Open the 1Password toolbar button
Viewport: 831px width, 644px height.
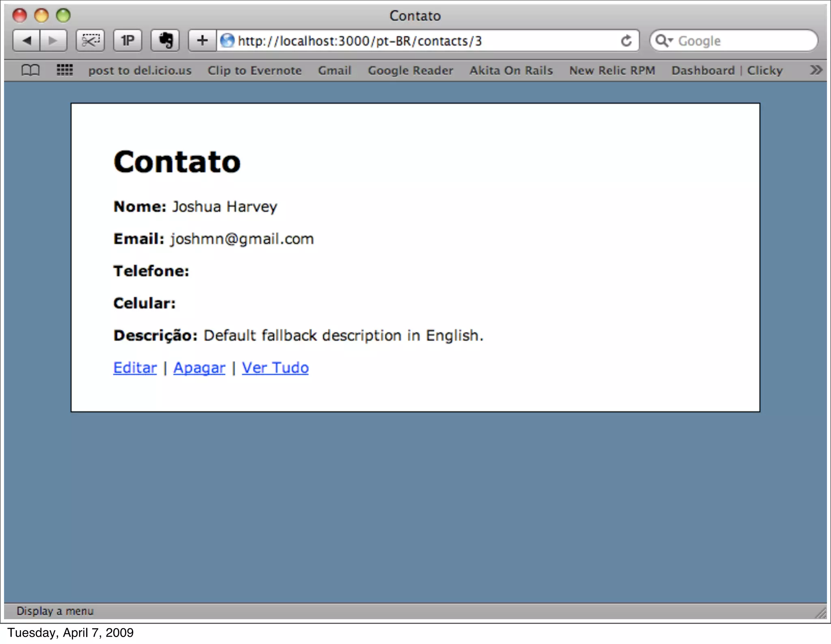pos(127,41)
